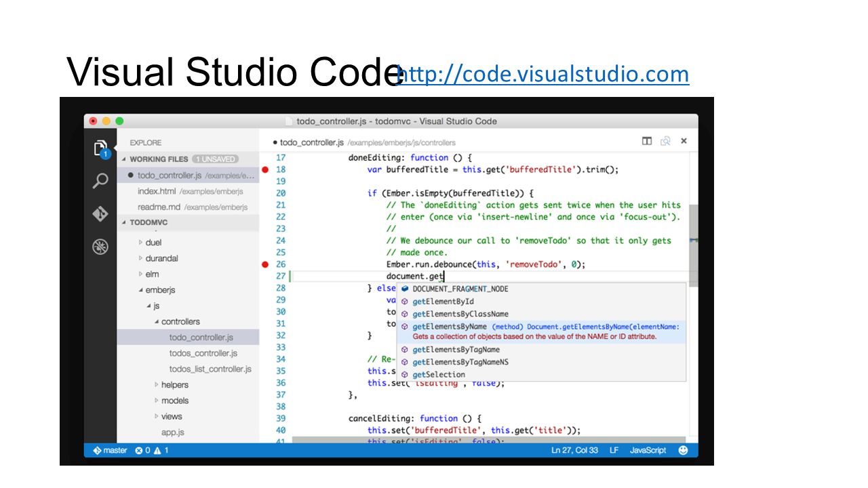Click the split editor icon
Screen dimensions: 868x488
647,141
